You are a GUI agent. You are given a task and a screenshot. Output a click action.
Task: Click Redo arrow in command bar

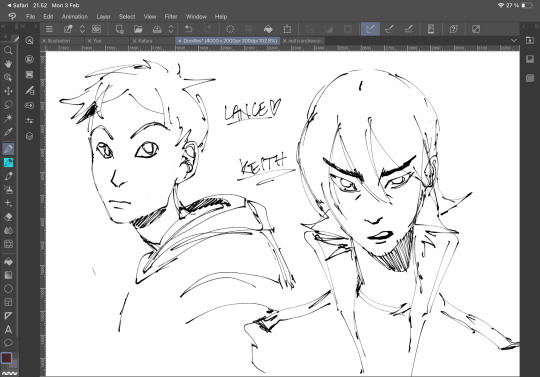tap(208, 29)
